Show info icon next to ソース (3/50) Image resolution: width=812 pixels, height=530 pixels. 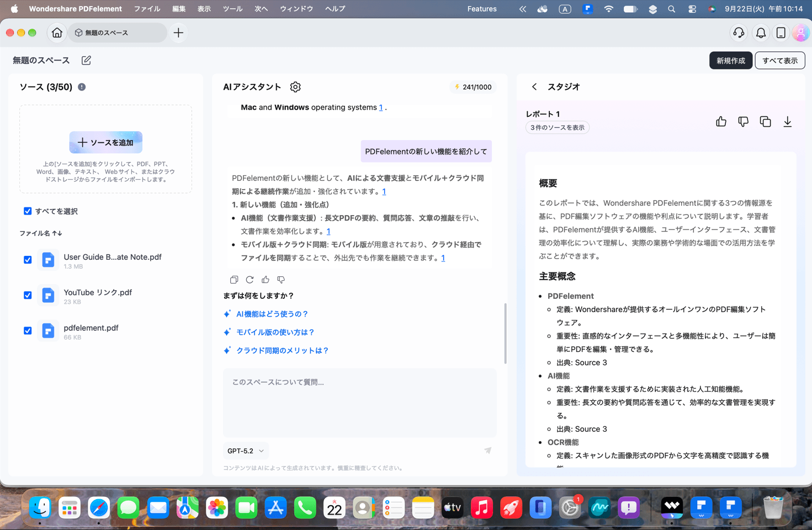(x=82, y=87)
